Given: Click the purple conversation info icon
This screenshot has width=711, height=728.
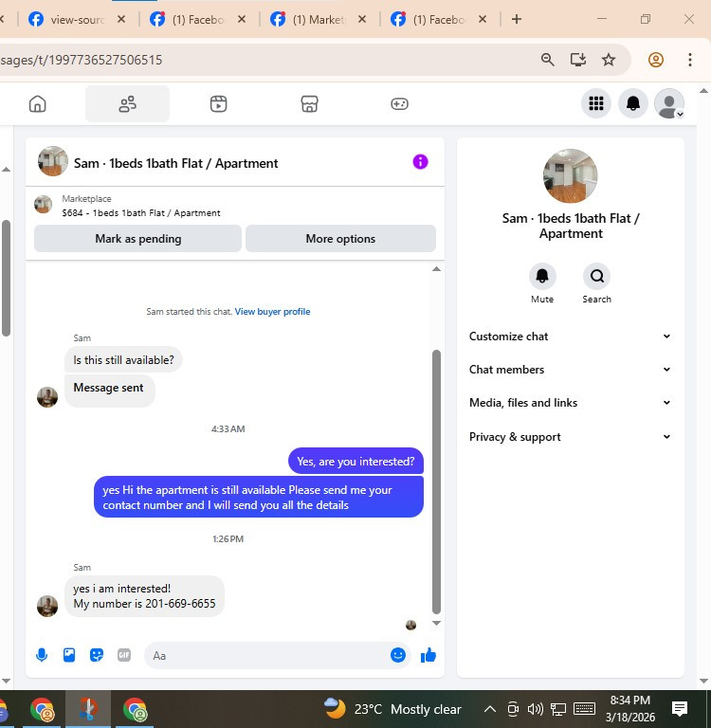Looking at the screenshot, I should [420, 162].
